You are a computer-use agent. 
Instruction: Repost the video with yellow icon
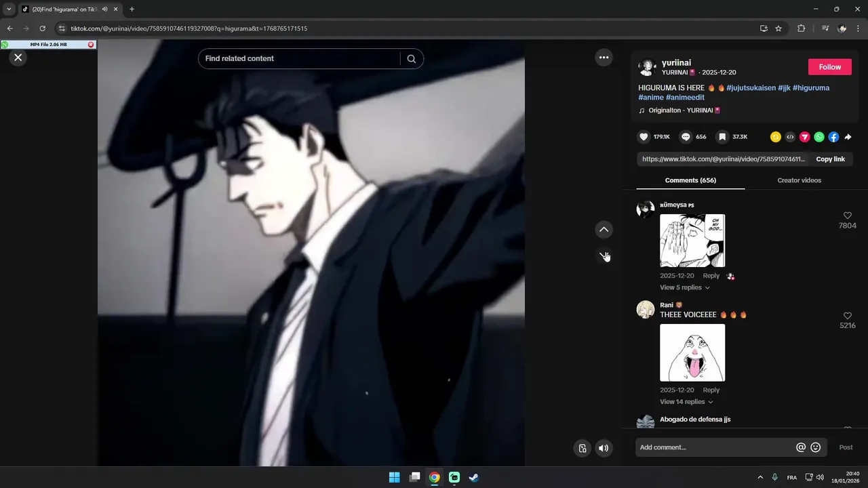pos(775,137)
